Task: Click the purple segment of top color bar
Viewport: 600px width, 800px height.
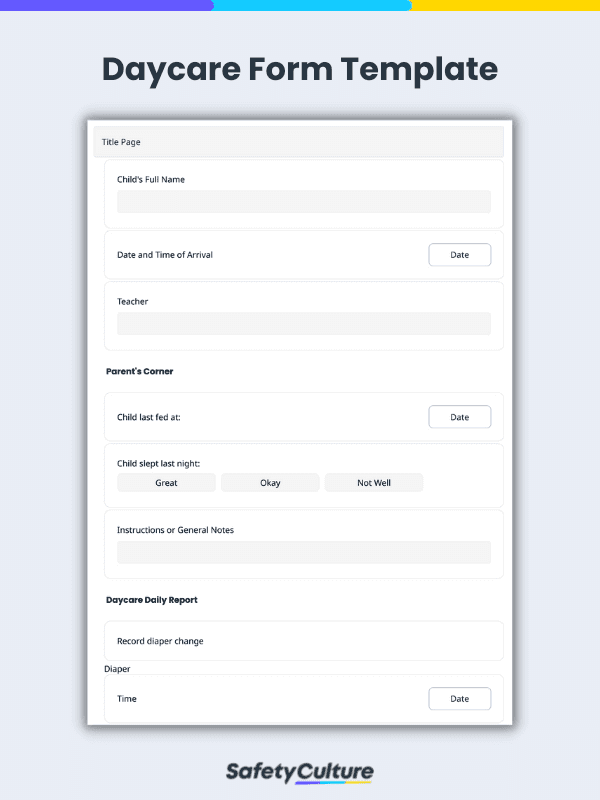Action: click(x=106, y=5)
